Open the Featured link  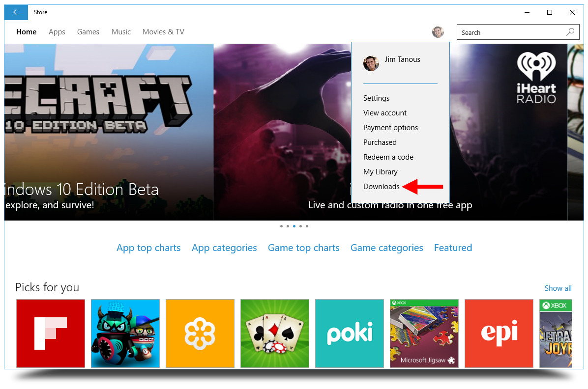pyautogui.click(x=453, y=248)
